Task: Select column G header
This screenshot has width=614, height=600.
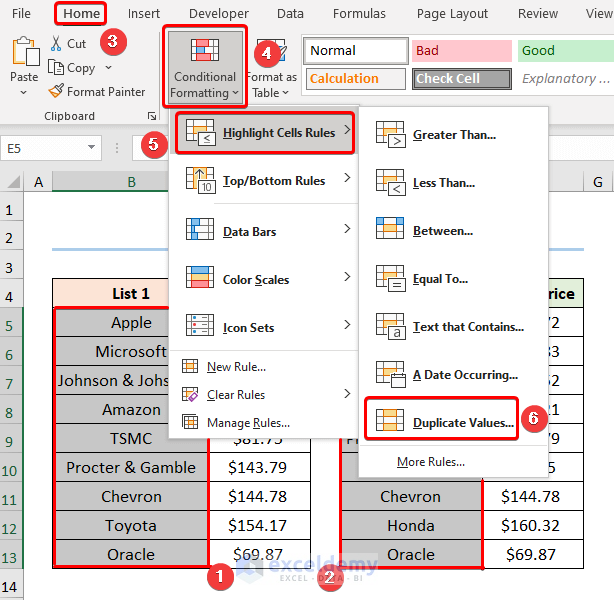Action: click(x=598, y=182)
